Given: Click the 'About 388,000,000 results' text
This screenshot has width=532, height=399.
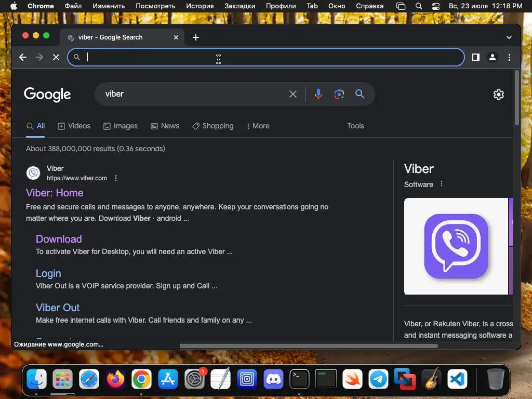Looking at the screenshot, I should pos(96,149).
